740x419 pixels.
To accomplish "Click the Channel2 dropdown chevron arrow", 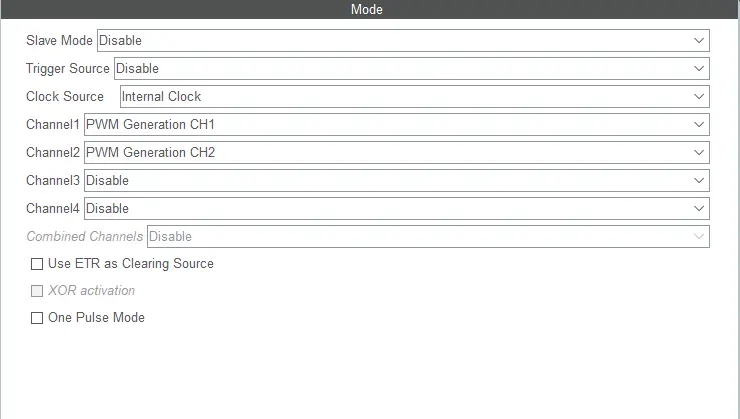I will (x=699, y=153).
